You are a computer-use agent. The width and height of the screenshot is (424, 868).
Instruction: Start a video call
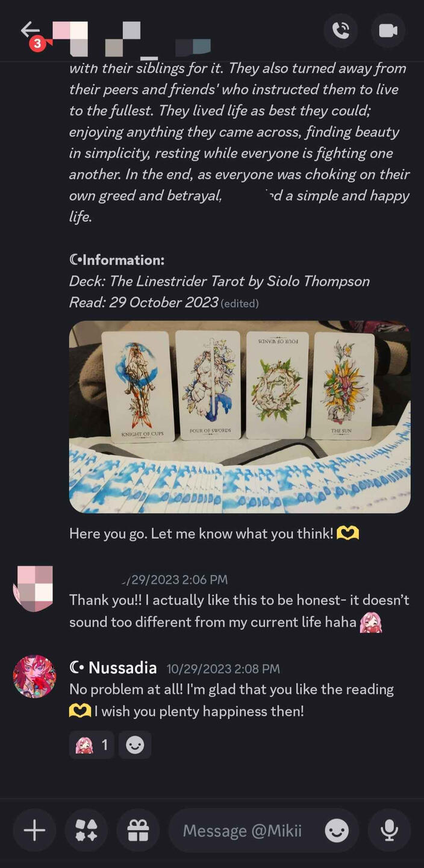tap(388, 30)
